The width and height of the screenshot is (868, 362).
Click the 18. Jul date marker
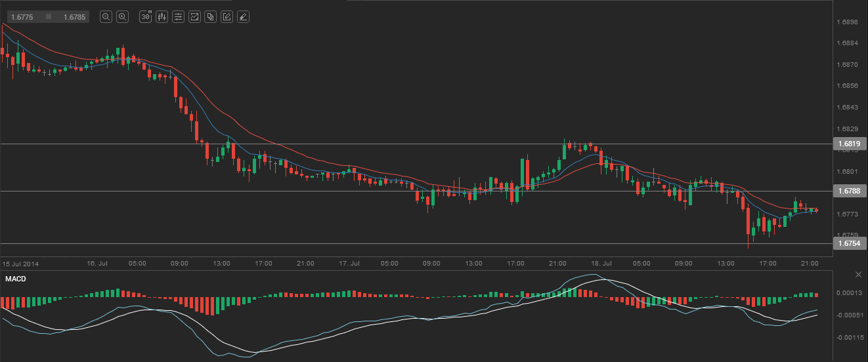(x=601, y=263)
